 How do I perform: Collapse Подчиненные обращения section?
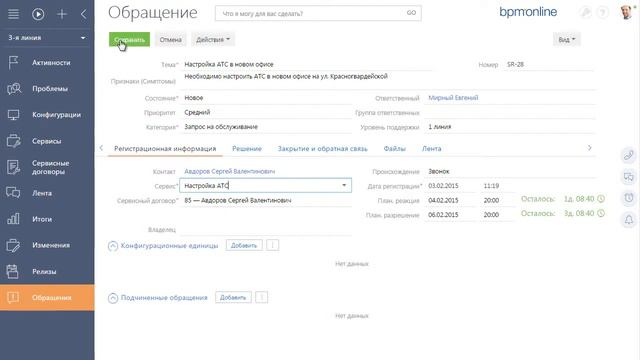point(113,298)
